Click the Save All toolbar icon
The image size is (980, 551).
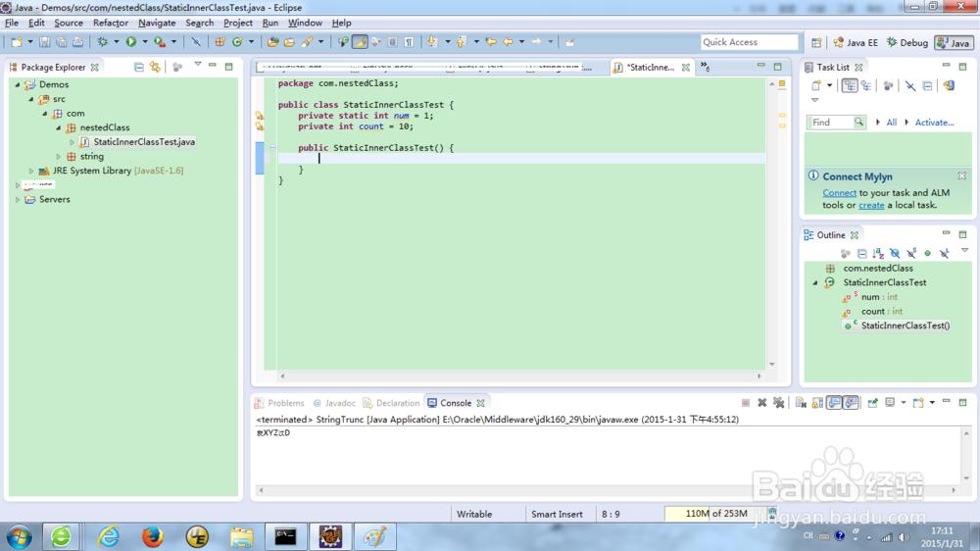(61, 42)
